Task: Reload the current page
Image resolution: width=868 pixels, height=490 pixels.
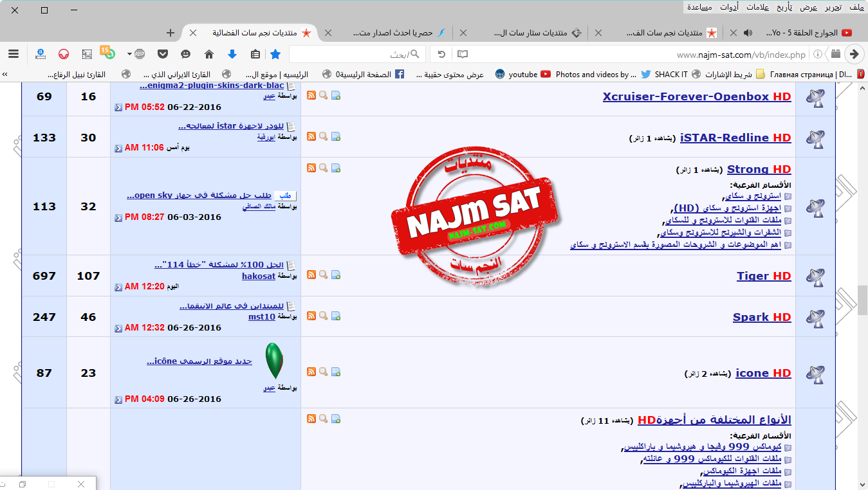Action: [x=441, y=54]
